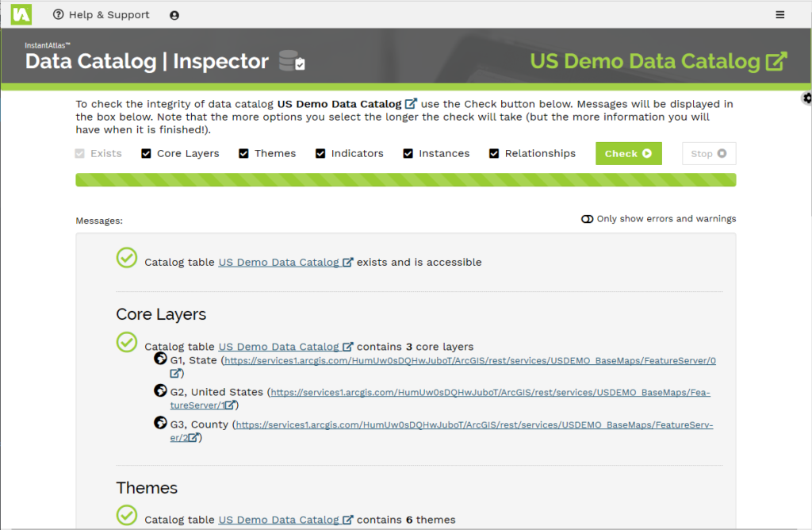Toggle Only show errors and warnings
Viewport: 812px width, 530px height.
(x=587, y=219)
